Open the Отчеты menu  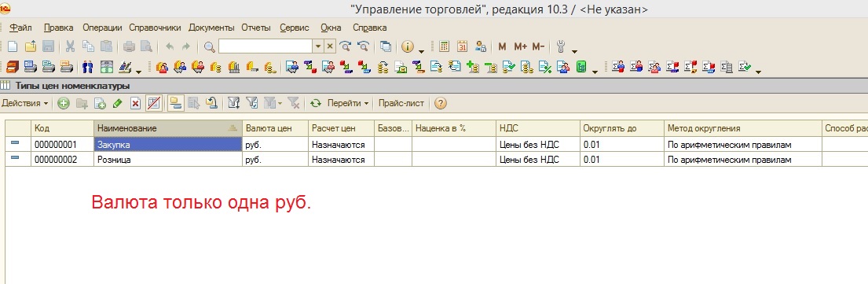pos(256,28)
